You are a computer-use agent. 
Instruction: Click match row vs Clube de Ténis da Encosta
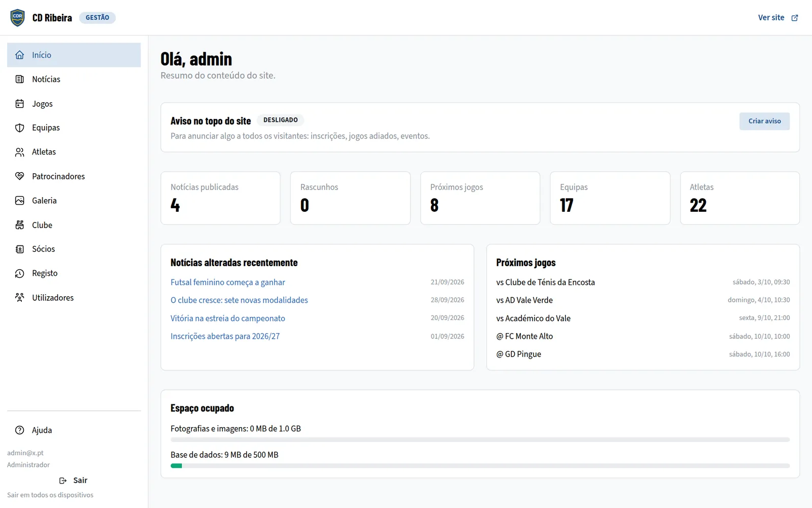(x=643, y=282)
